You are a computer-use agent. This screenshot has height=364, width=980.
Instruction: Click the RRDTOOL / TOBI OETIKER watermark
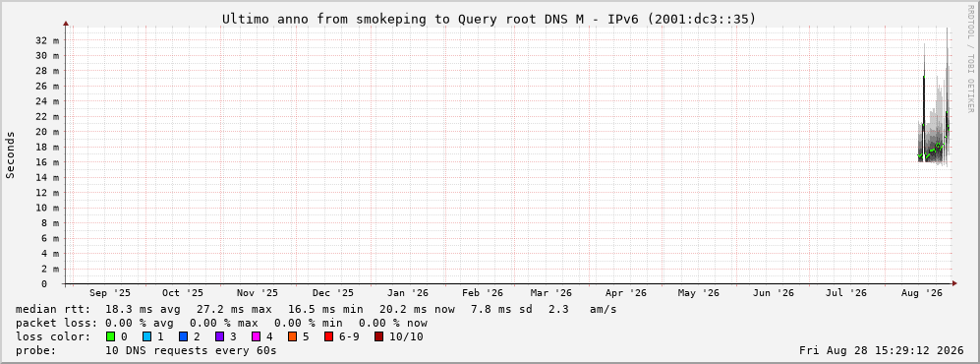pyautogui.click(x=970, y=59)
